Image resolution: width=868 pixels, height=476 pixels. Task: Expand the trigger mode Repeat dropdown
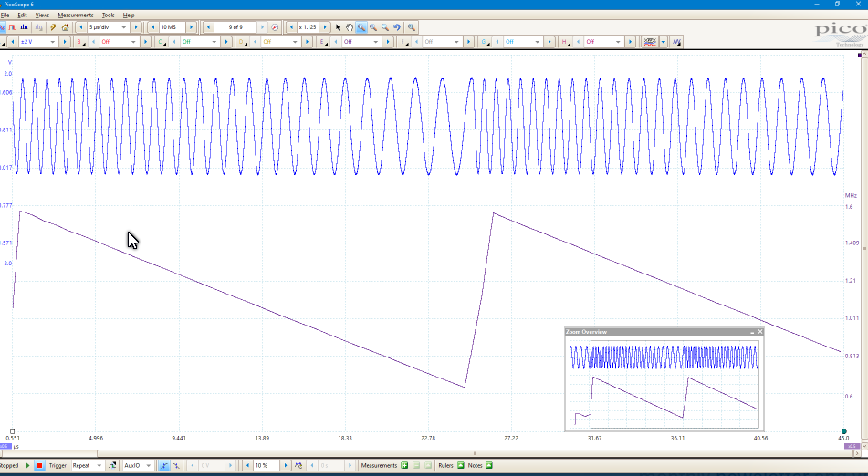pyautogui.click(x=99, y=465)
